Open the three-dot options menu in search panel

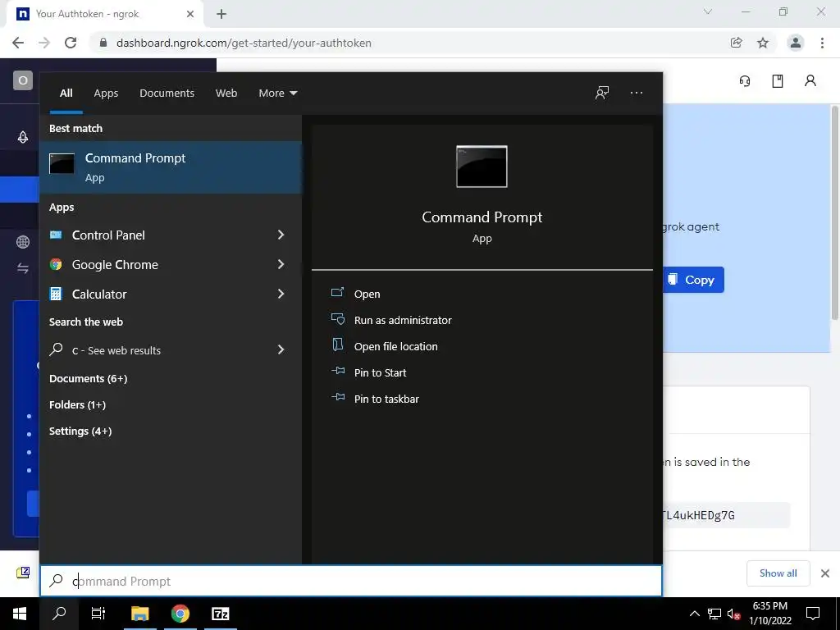coord(637,93)
